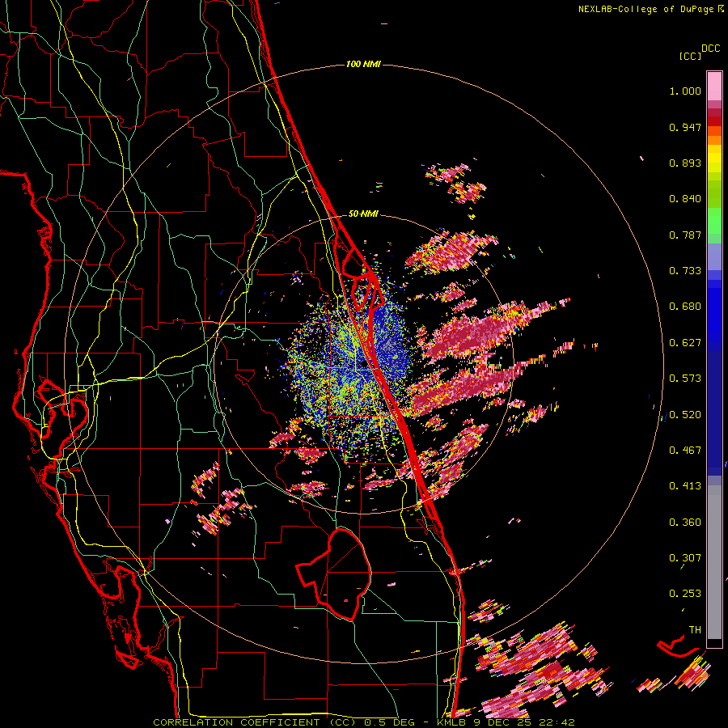Click the 50 NMI range ring label
This screenshot has height=728, width=728.
(x=363, y=214)
